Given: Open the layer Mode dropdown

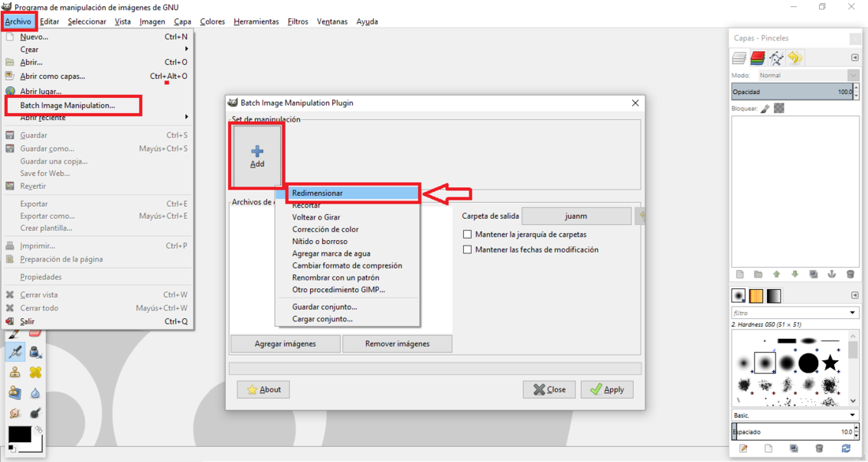Looking at the screenshot, I should (x=808, y=75).
